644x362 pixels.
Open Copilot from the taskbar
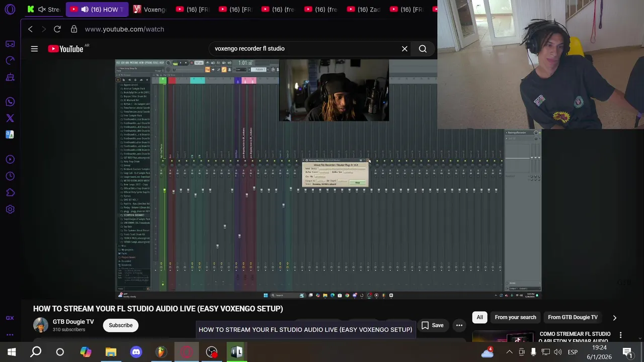[x=86, y=352]
